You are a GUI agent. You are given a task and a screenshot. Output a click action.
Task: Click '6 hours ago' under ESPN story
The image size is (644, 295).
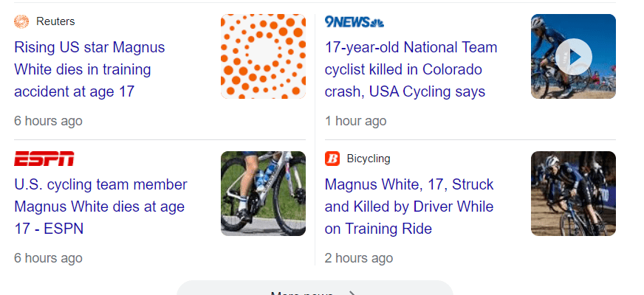(x=48, y=258)
